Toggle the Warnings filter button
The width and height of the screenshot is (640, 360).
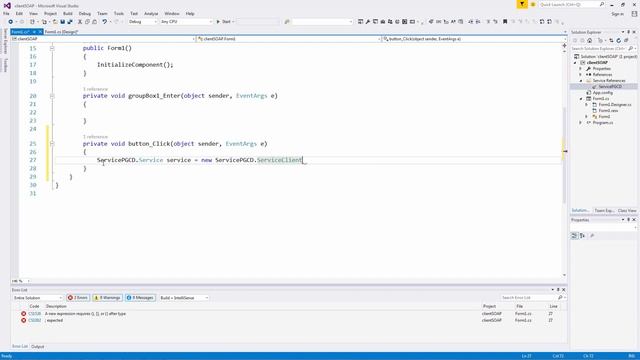tap(108, 298)
